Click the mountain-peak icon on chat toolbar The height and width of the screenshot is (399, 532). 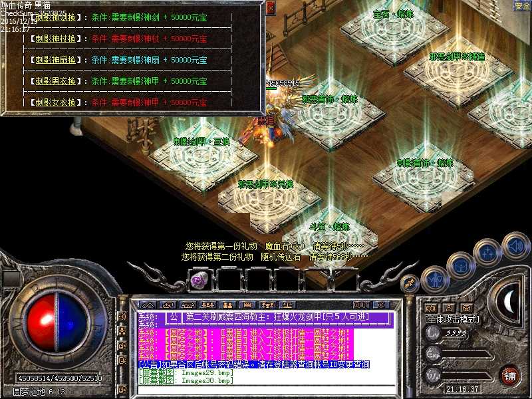click(148, 305)
